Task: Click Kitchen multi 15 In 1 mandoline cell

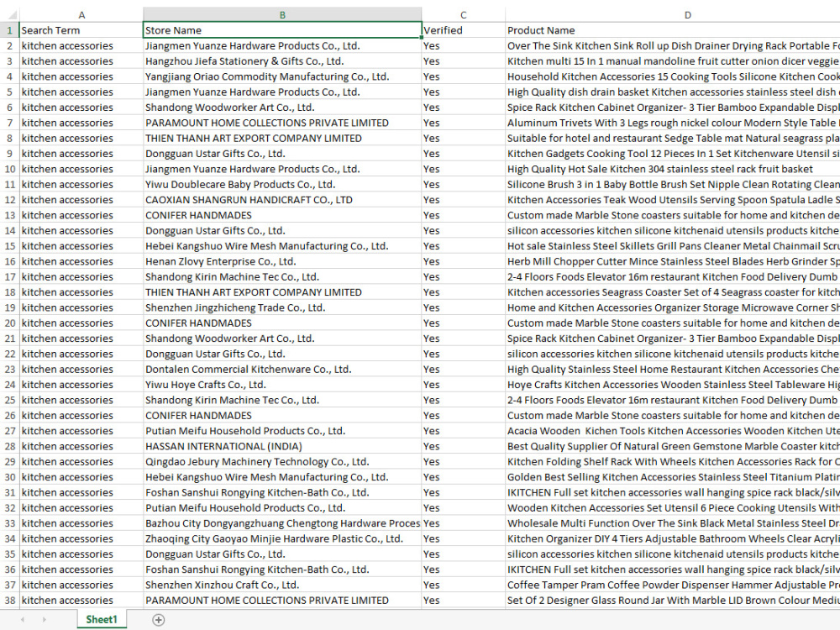Action: click(672, 61)
